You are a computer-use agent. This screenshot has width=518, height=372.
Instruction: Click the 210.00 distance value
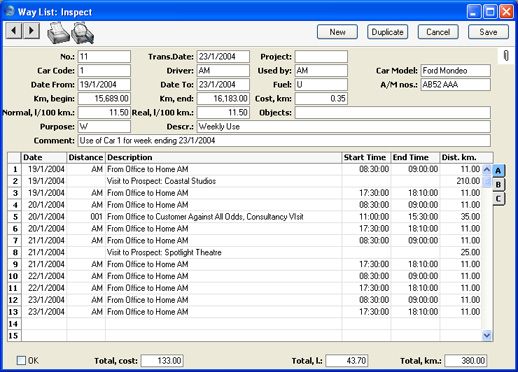(x=468, y=181)
